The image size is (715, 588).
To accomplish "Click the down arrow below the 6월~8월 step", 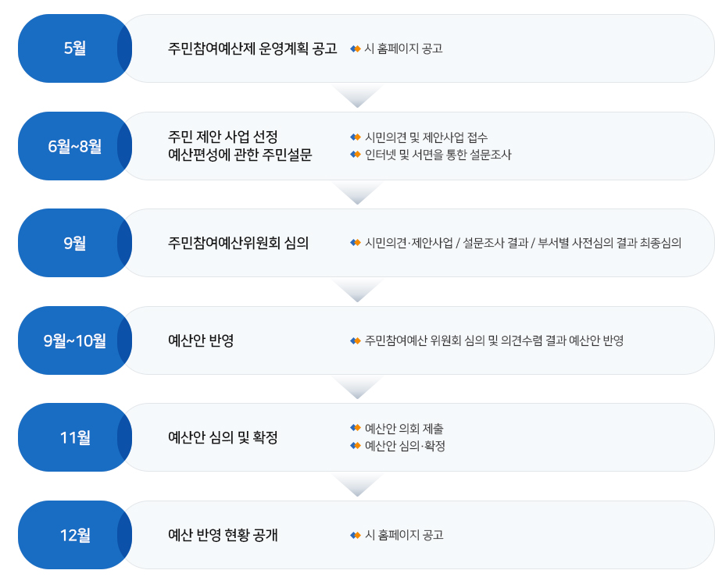I will [358, 193].
